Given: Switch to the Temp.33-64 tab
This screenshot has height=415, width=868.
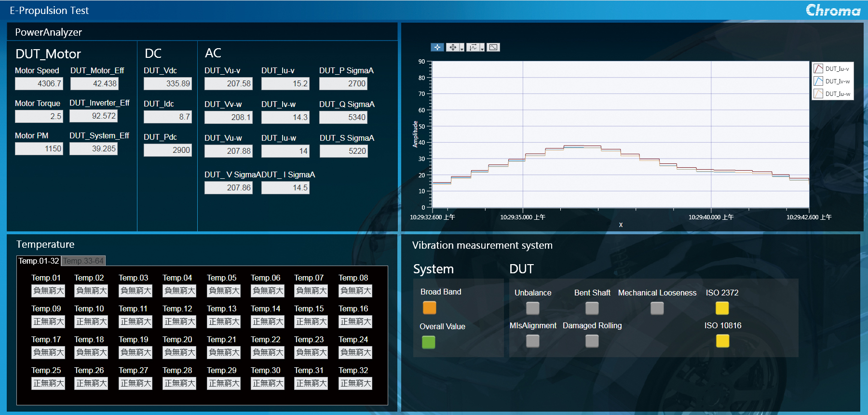Looking at the screenshot, I should 83,261.
